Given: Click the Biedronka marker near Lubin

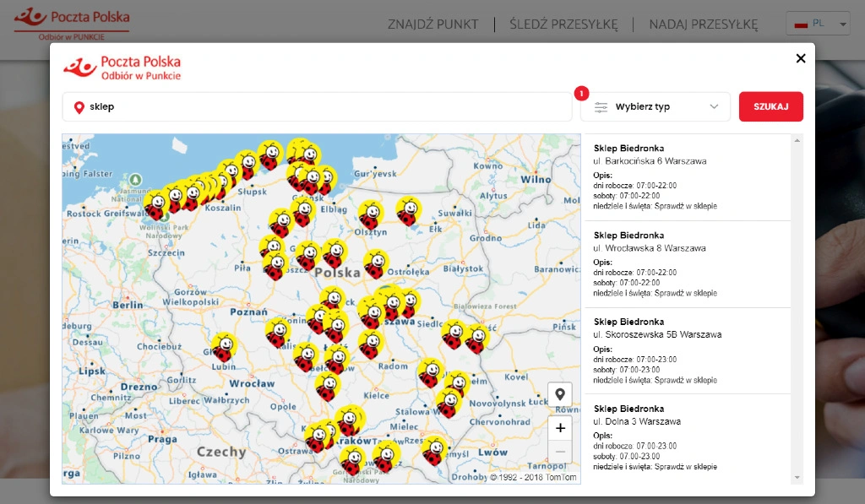Looking at the screenshot, I should point(224,347).
